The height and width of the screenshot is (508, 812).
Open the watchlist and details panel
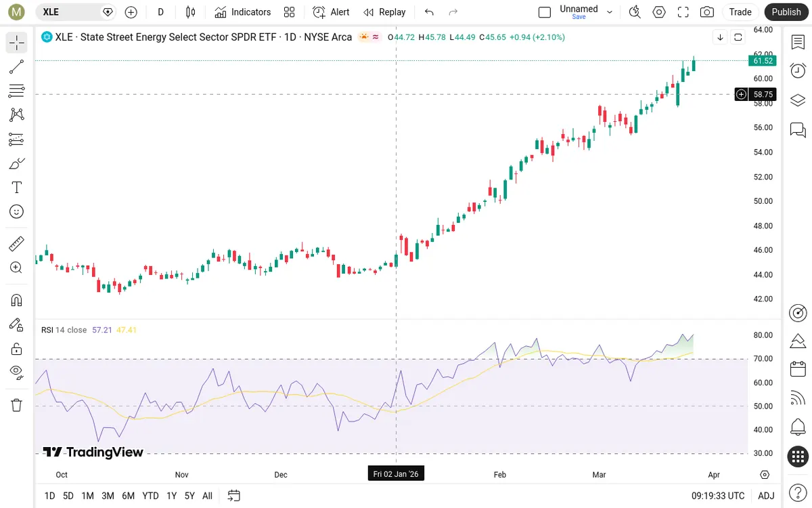798,43
